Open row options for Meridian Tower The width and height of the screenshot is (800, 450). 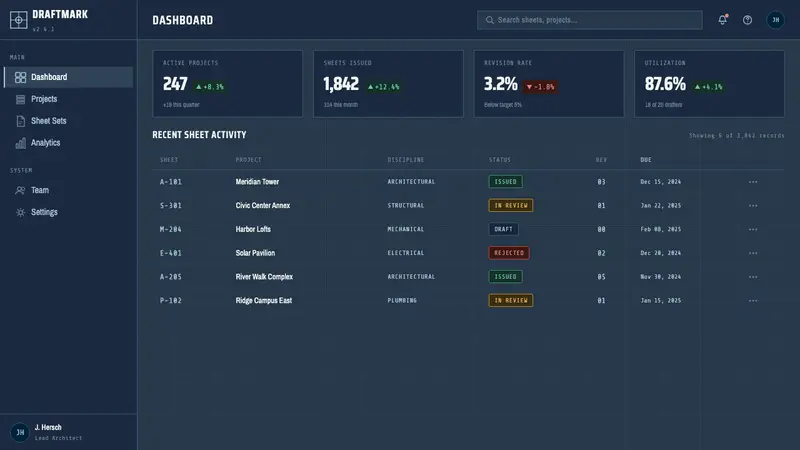point(753,182)
